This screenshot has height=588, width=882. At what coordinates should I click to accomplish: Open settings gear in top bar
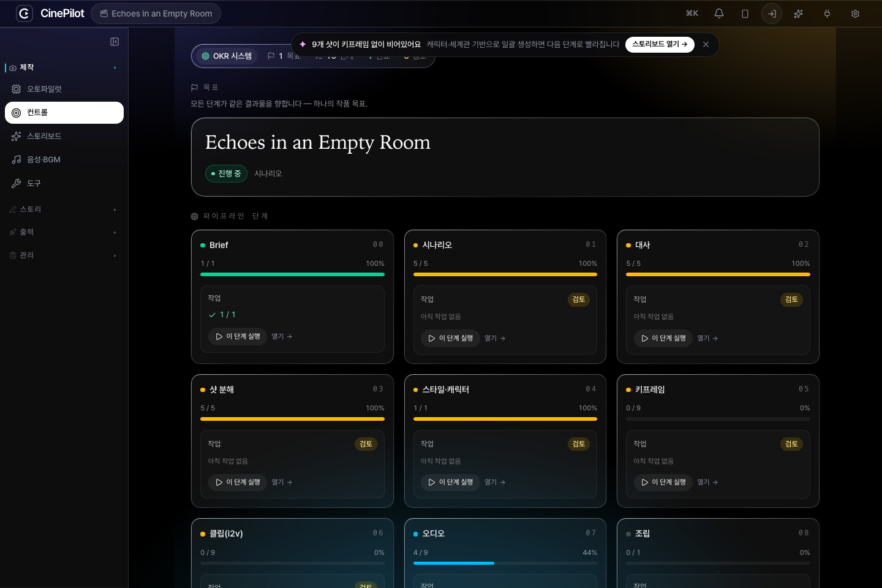tap(855, 13)
